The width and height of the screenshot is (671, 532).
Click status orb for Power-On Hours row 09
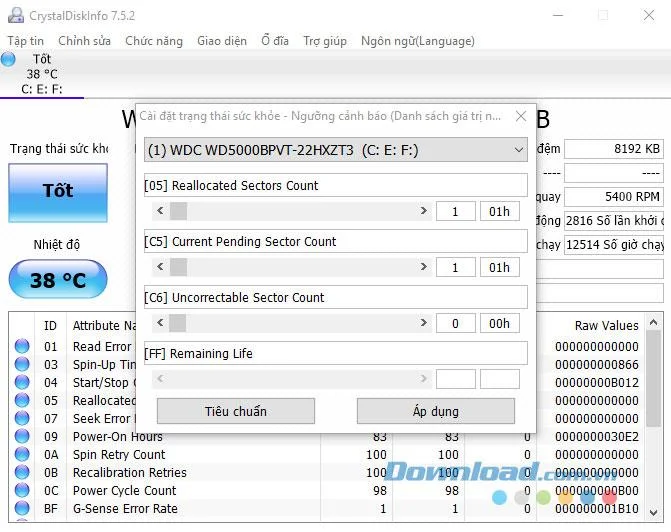pos(22,436)
